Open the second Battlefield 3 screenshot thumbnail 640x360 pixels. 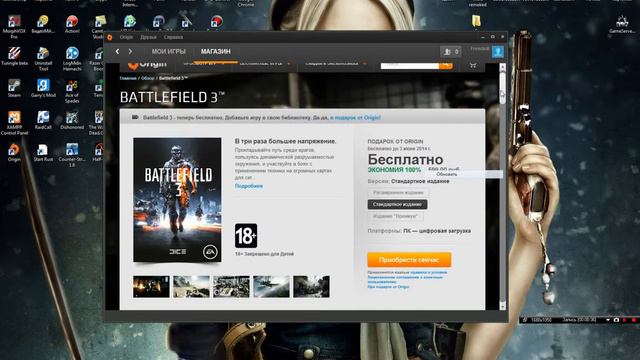pos(191,287)
